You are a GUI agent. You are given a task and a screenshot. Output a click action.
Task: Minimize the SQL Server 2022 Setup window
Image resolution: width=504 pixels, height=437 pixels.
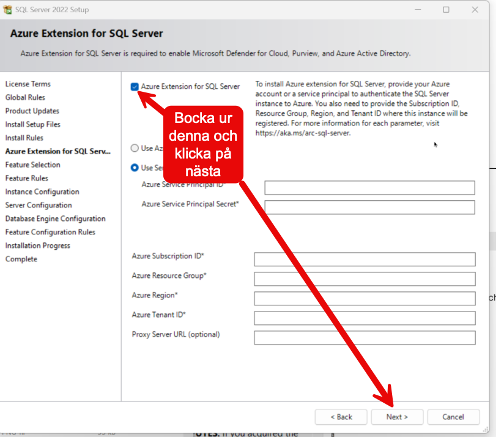pyautogui.click(x=418, y=10)
